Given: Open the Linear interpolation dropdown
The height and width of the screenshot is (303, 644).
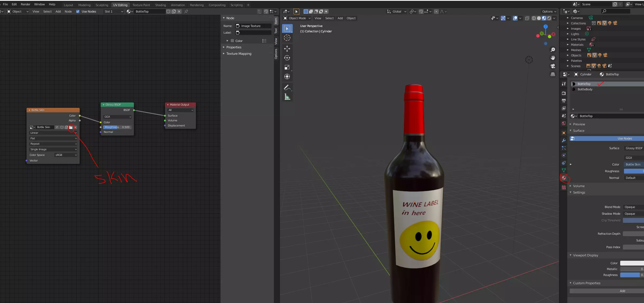Looking at the screenshot, I should point(53,133).
